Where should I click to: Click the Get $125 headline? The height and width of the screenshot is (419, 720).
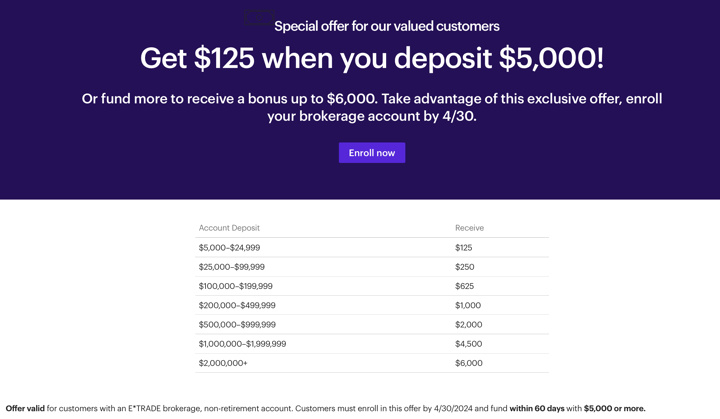(372, 59)
